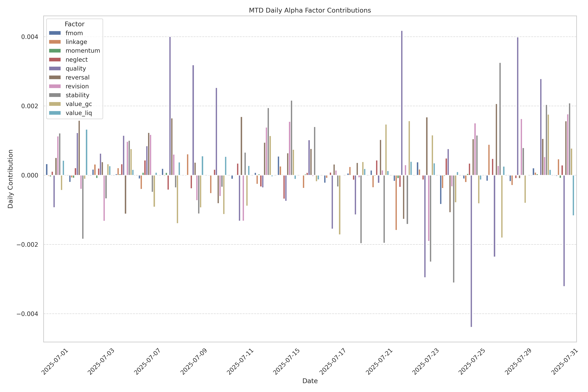The height and width of the screenshot is (392, 588).
Task: Click the 2025-07-15 date tick label
Action: (287, 362)
